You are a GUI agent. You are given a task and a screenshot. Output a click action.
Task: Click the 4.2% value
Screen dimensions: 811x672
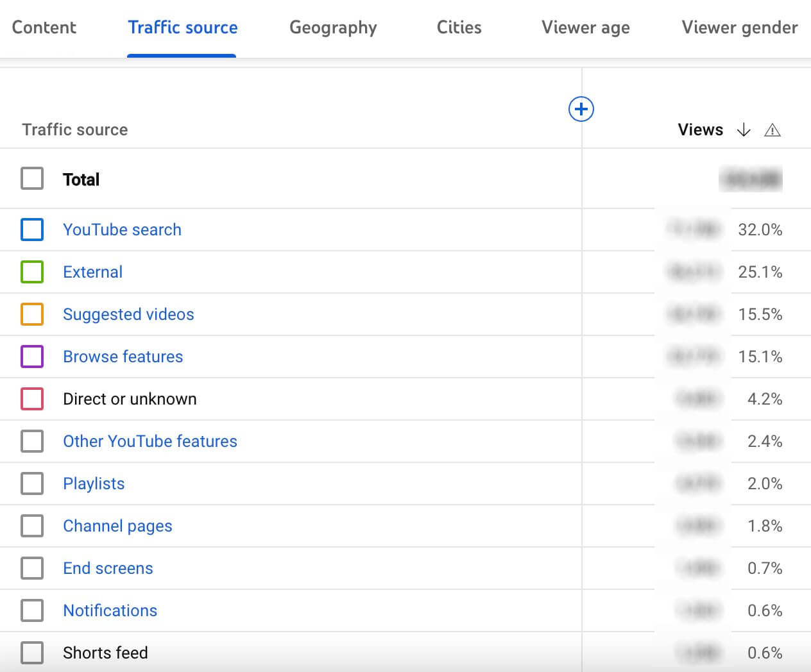765,399
